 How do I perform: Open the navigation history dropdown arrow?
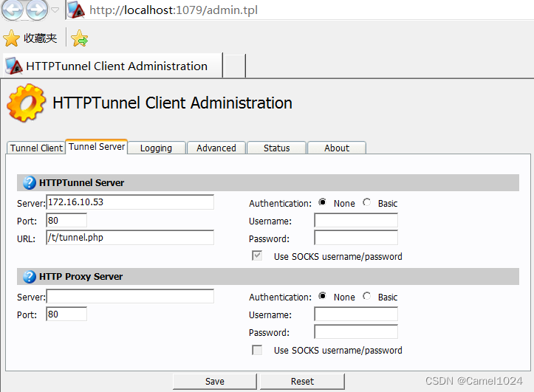click(55, 10)
